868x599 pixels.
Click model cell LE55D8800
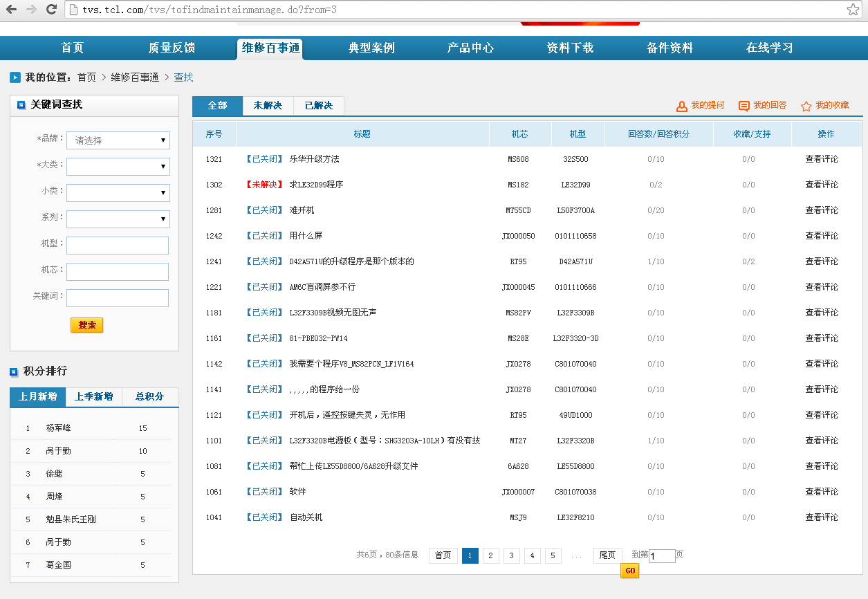click(x=575, y=466)
